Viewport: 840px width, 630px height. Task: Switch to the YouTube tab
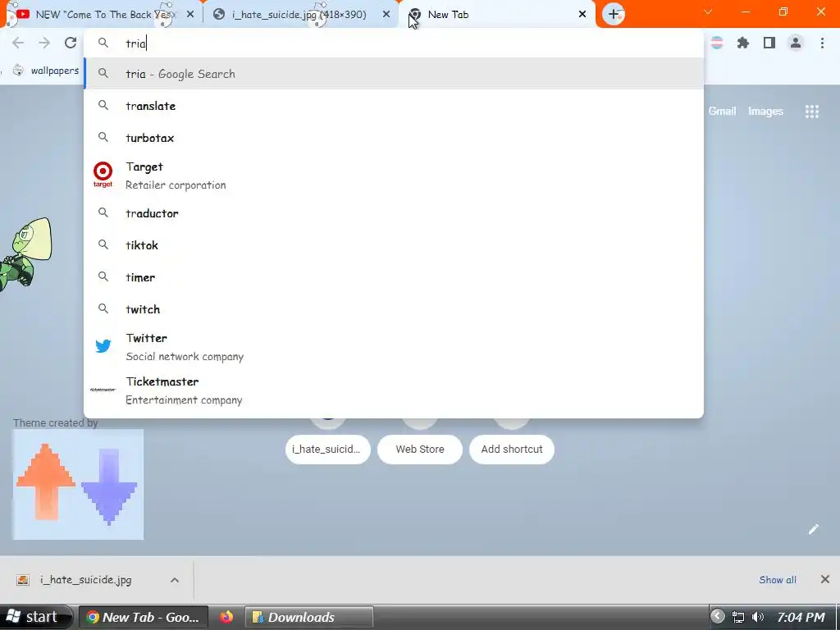[x=100, y=15]
